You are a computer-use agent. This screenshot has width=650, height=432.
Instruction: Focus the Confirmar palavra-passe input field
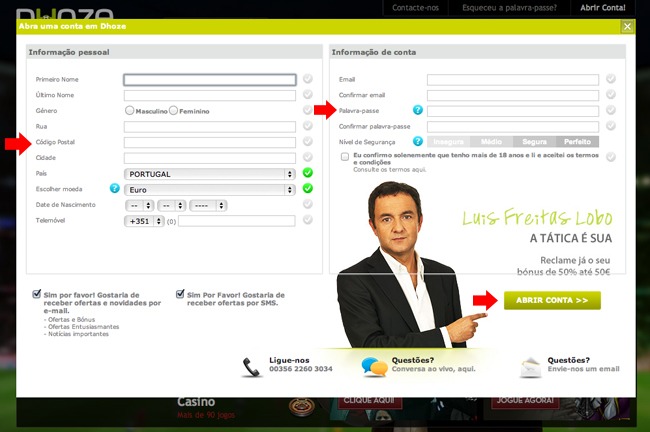[x=513, y=127]
